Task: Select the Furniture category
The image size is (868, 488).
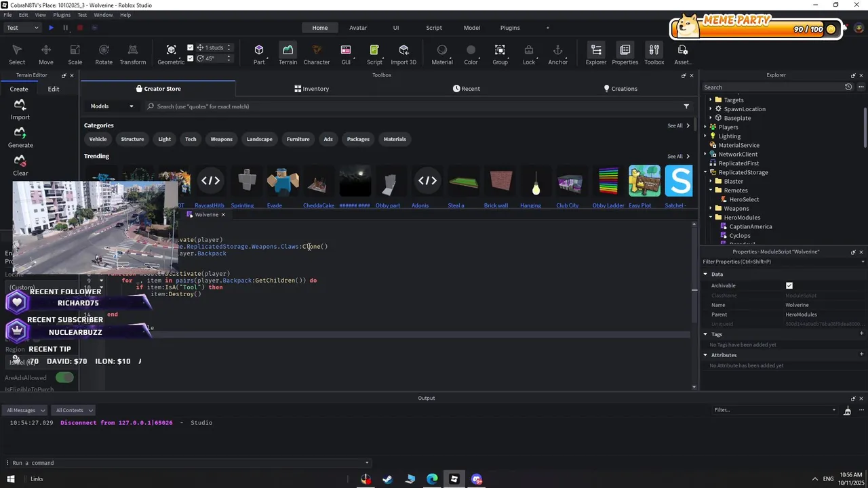Action: (298, 139)
